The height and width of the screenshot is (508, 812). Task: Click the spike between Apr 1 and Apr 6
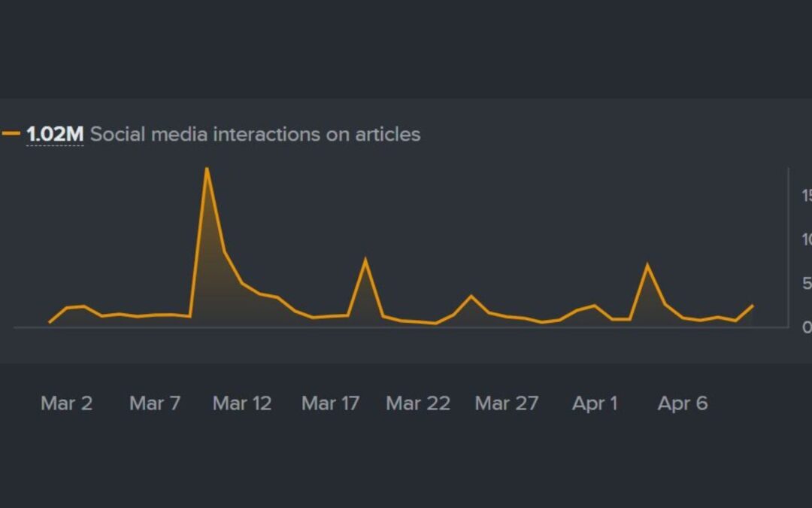point(647,264)
